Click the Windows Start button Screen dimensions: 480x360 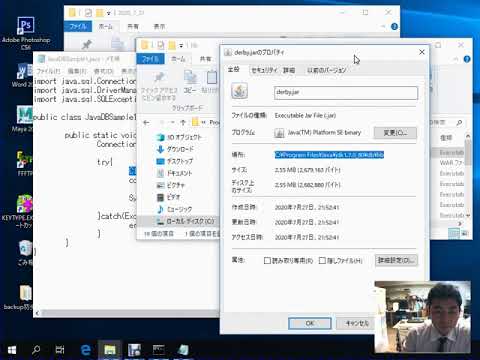click(12, 350)
